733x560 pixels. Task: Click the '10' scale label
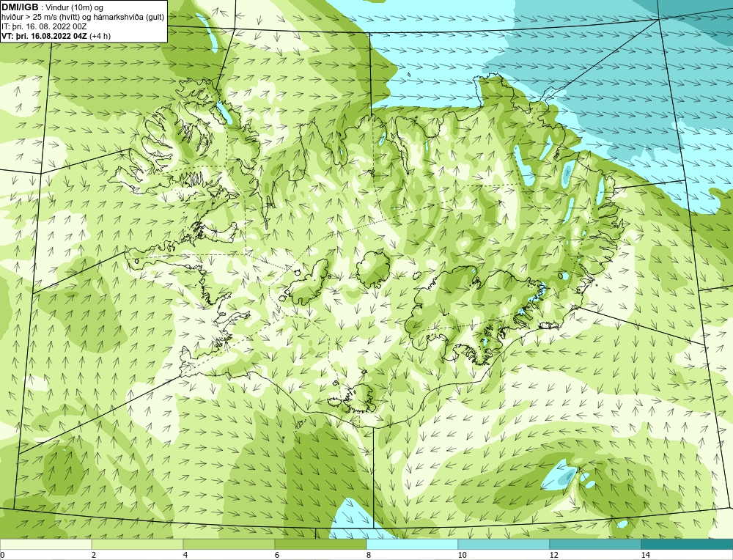[x=462, y=555]
